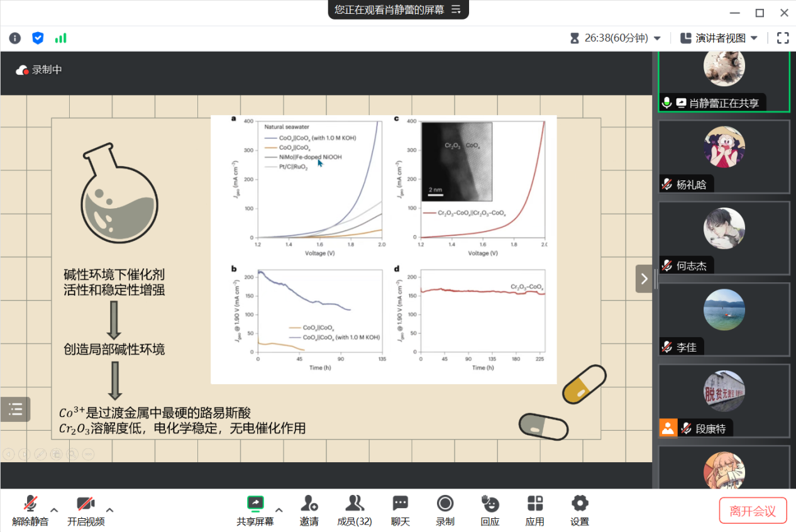
Task: Start recording with 录制 button
Action: [445, 510]
